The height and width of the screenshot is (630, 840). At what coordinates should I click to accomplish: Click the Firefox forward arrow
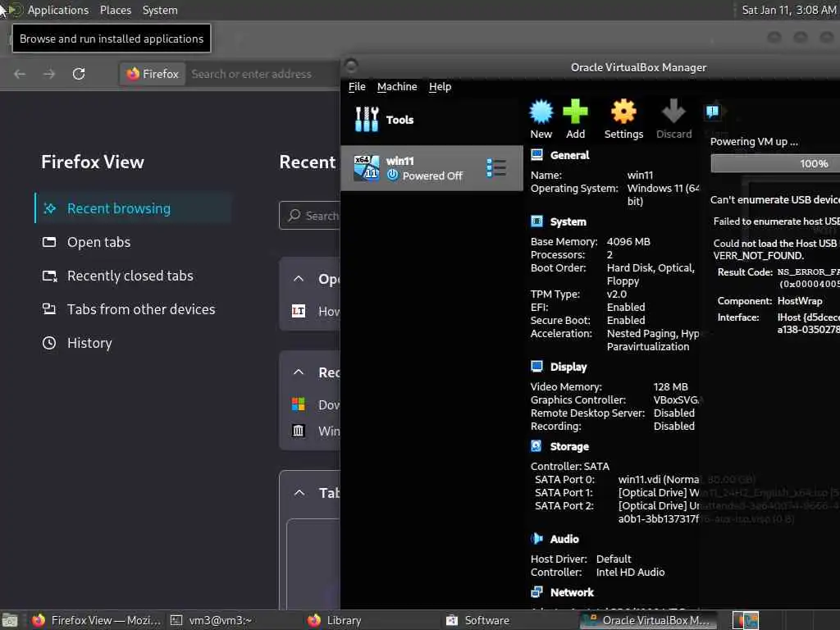click(x=49, y=74)
